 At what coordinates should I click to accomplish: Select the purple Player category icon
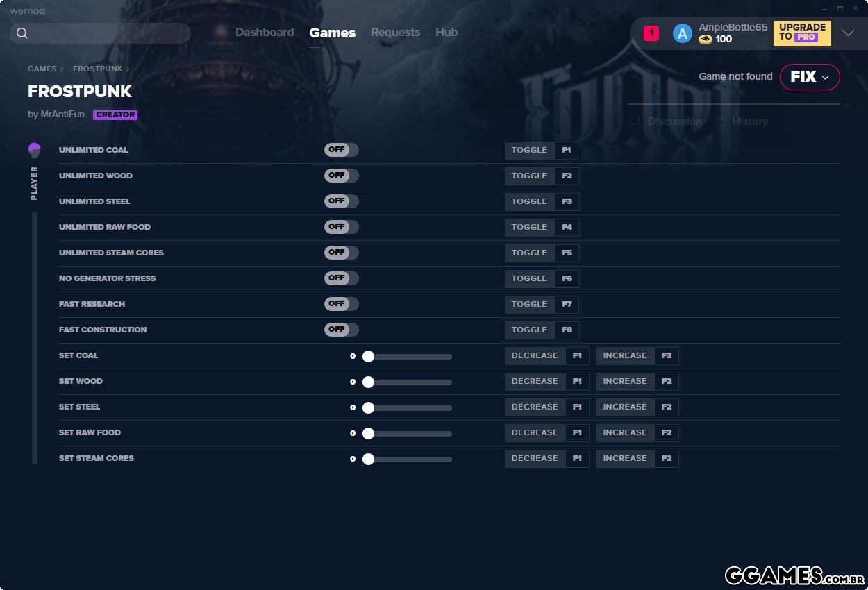click(35, 150)
